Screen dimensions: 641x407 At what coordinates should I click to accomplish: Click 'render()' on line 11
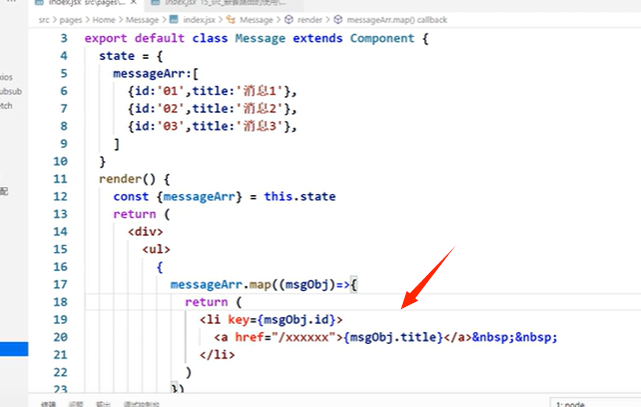pos(127,179)
